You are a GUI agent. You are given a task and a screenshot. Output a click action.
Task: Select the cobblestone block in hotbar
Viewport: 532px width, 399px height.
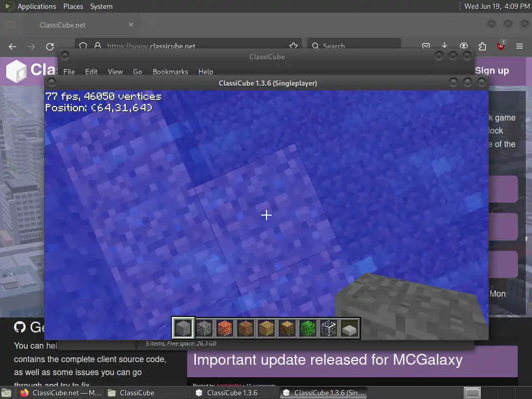(204, 328)
